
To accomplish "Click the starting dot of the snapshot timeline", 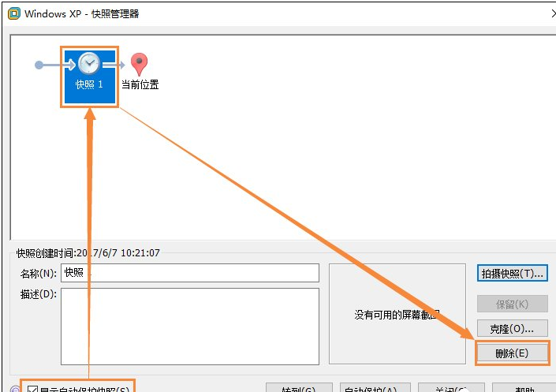I will coord(39,65).
